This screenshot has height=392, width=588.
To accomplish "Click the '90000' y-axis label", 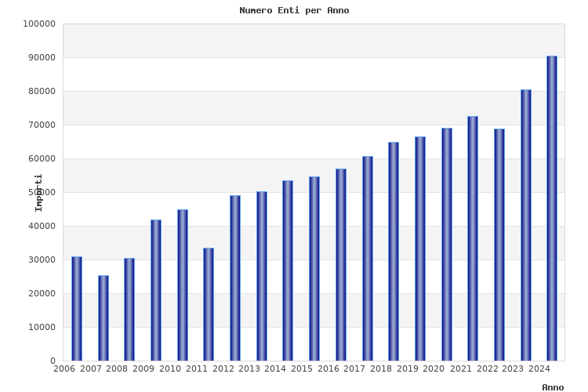I will [42, 58].
